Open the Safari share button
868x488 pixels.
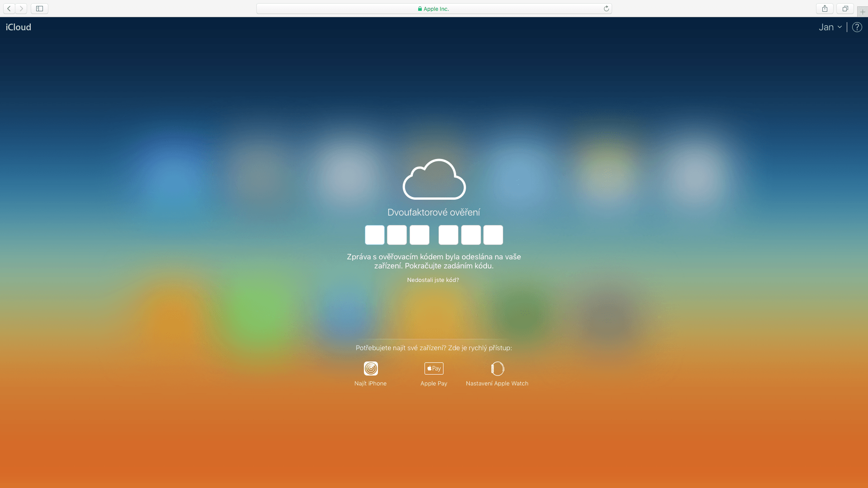[x=825, y=9]
